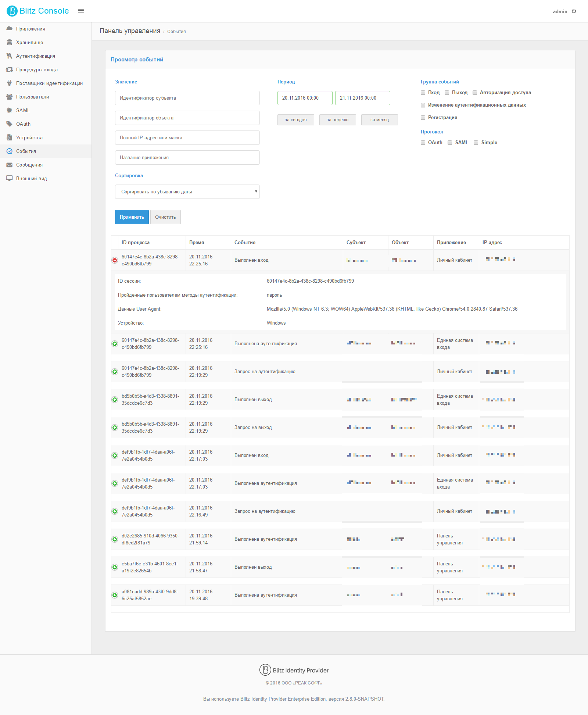Focus the Идентификатор субъекта input field

[187, 98]
